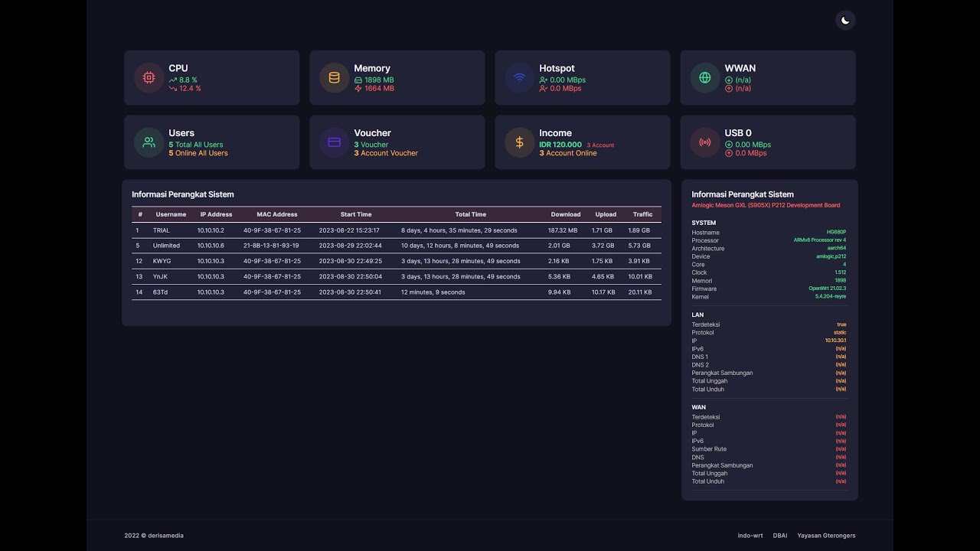Click the derisamedia copyright text
Image resolution: width=980 pixels, height=551 pixels.
154,536
